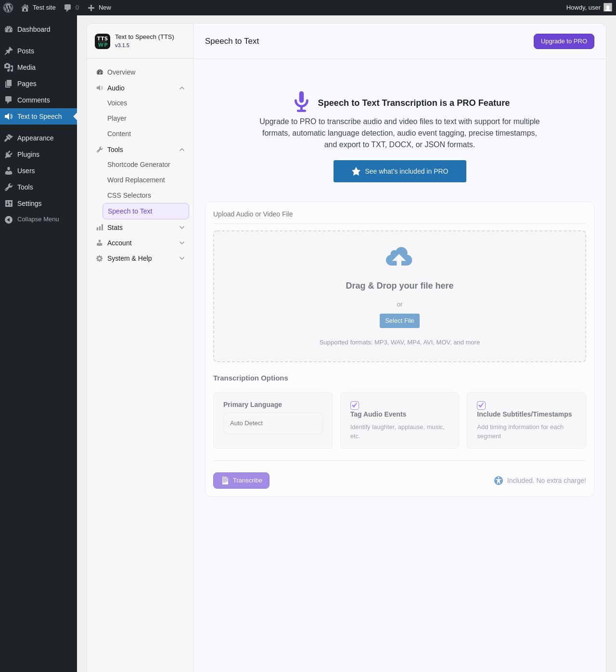Collapse the Audio section chevron
Image resolution: width=616 pixels, height=672 pixels.
pyautogui.click(x=182, y=88)
